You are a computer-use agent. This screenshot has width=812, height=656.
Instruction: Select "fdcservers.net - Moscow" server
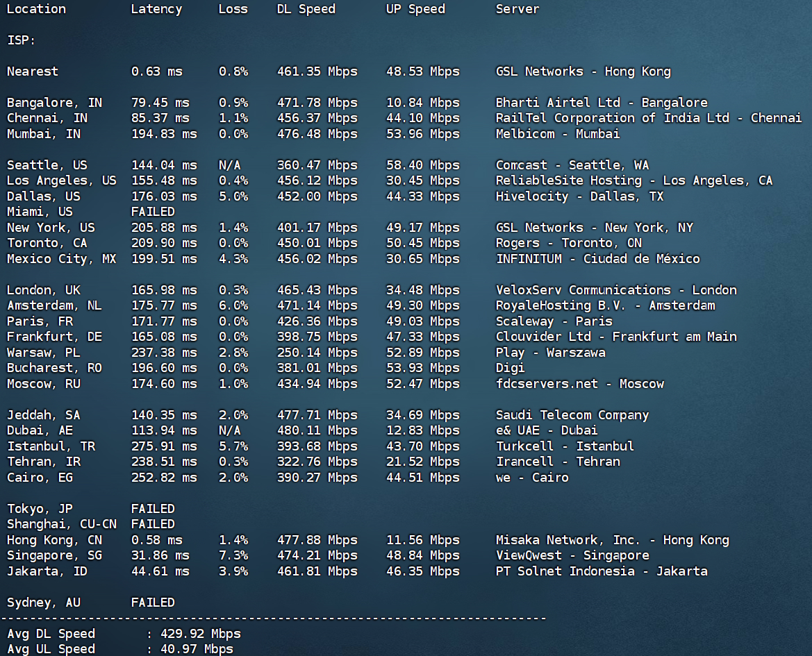pyautogui.click(x=579, y=384)
